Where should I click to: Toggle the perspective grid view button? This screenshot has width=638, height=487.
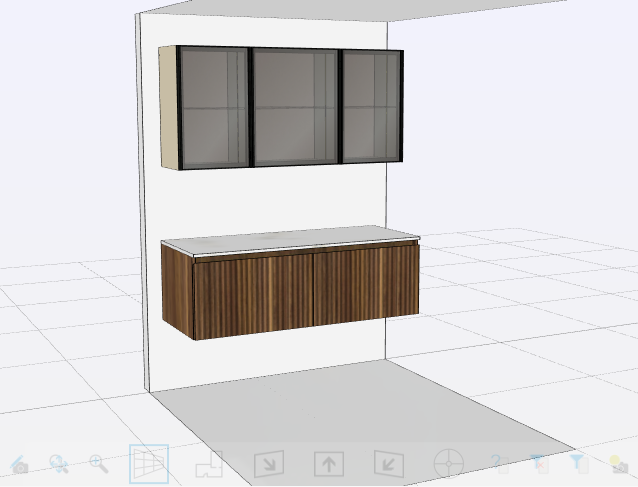pyautogui.click(x=149, y=464)
